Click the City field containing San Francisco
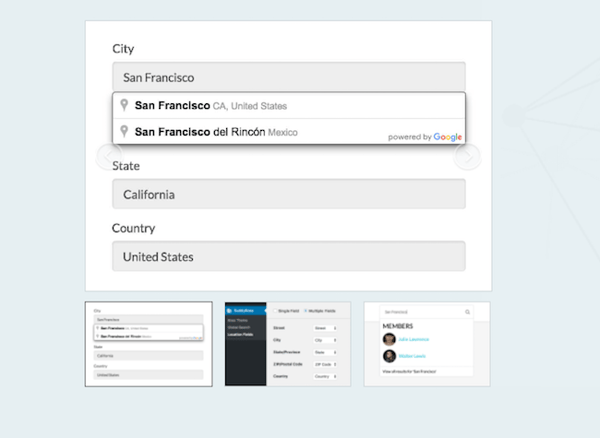The image size is (600, 438). tap(289, 77)
